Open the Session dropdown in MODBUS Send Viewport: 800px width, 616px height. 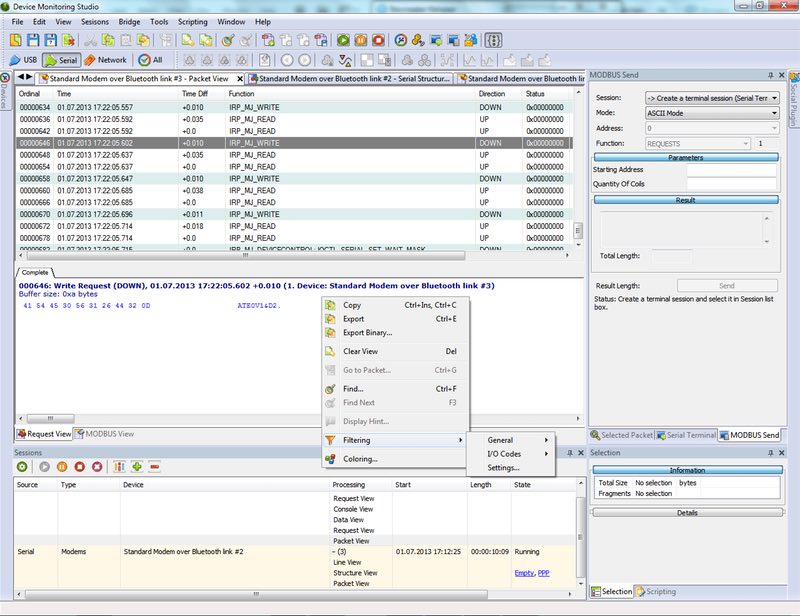[712, 97]
